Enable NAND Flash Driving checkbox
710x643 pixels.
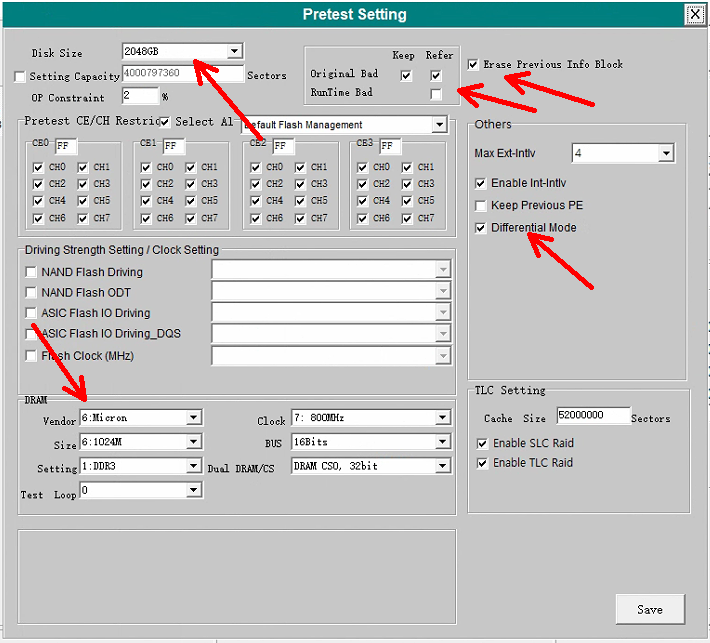[x=31, y=272]
